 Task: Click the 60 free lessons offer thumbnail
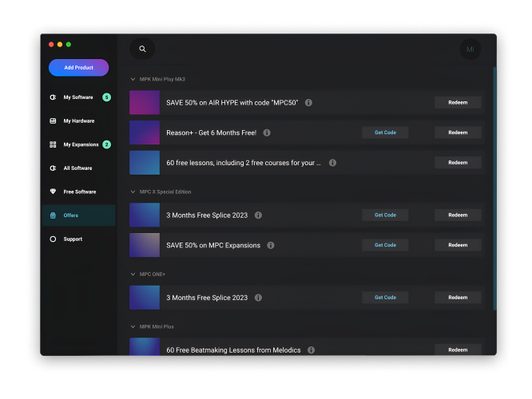click(145, 163)
